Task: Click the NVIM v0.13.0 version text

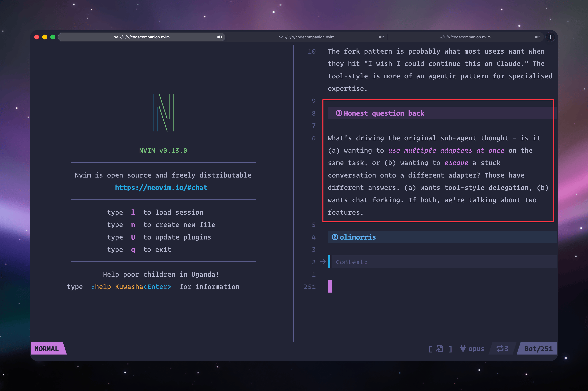Action: [163, 150]
